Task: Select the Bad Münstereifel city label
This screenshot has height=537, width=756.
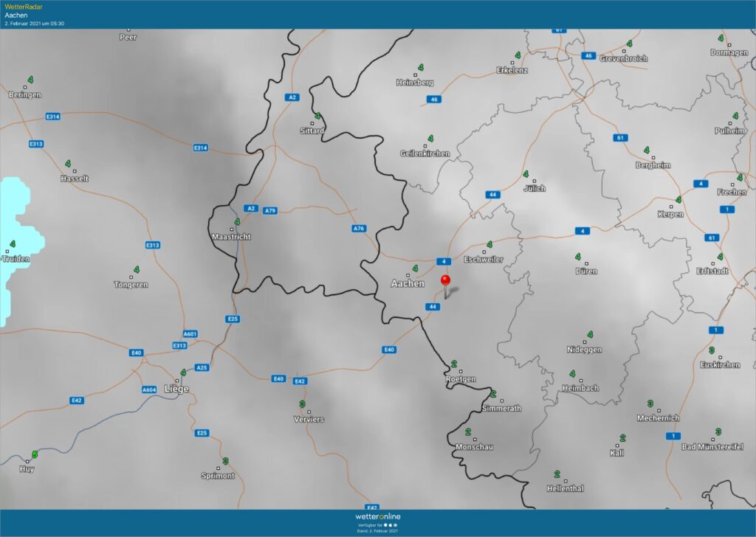Action: 712,446
